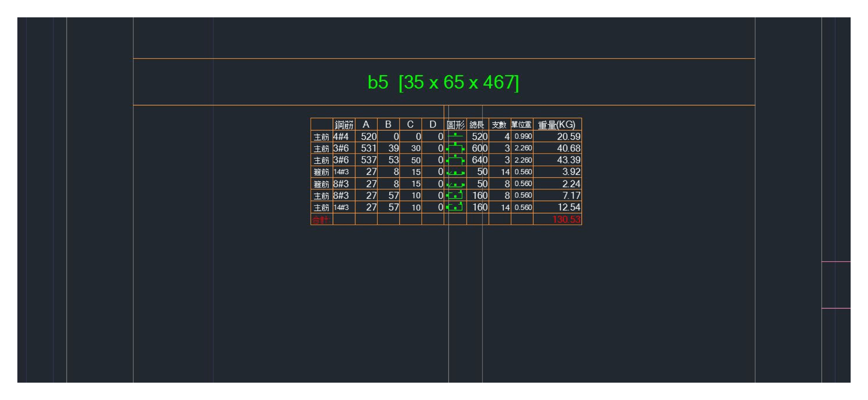Click the unit weight 0.990
This screenshot has width=868, height=400.
[x=523, y=136]
